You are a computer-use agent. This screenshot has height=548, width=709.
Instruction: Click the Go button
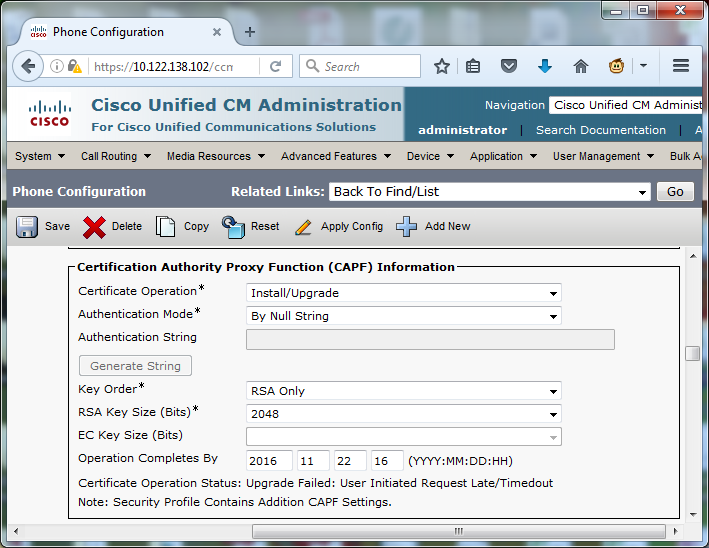675,192
